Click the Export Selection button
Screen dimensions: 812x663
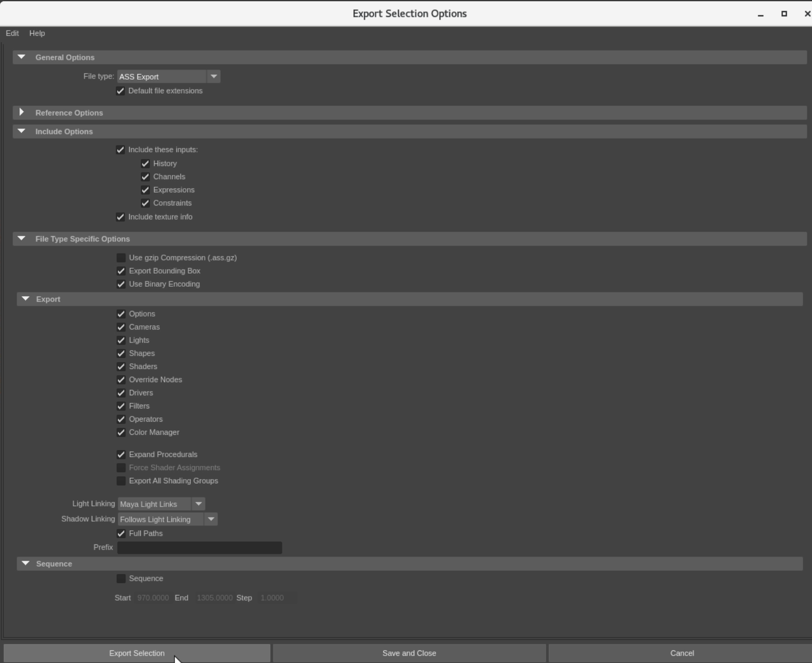coord(137,653)
